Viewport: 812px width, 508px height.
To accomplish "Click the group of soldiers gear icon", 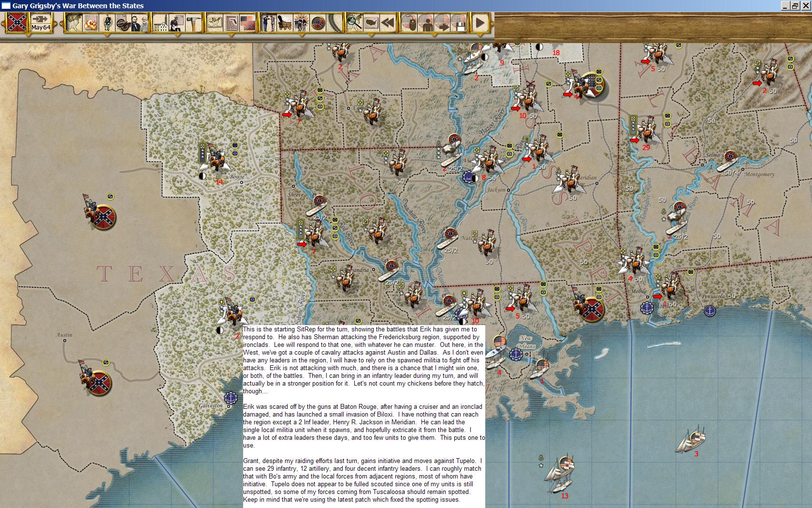I will pyautogui.click(x=301, y=23).
